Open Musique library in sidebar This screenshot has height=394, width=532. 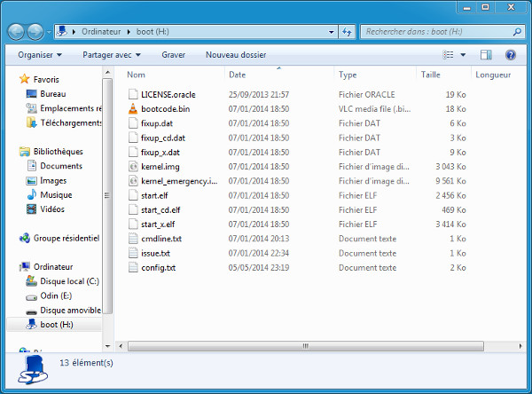[x=56, y=194]
